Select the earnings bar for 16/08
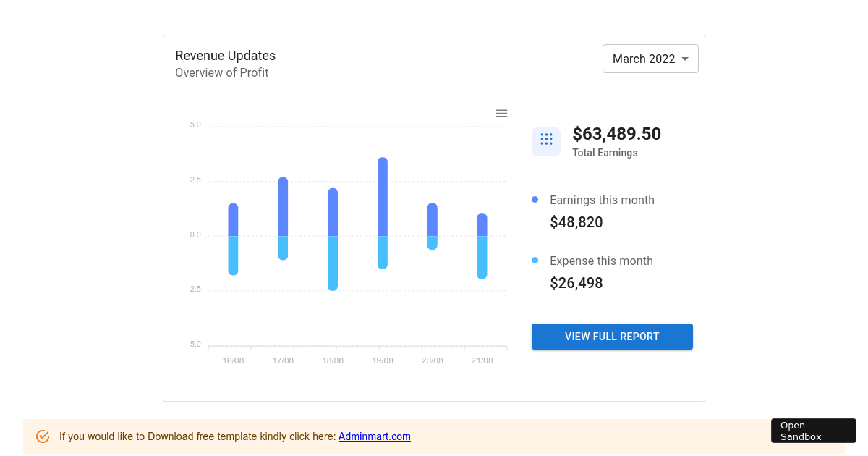The width and height of the screenshot is (868, 456). pos(233,219)
